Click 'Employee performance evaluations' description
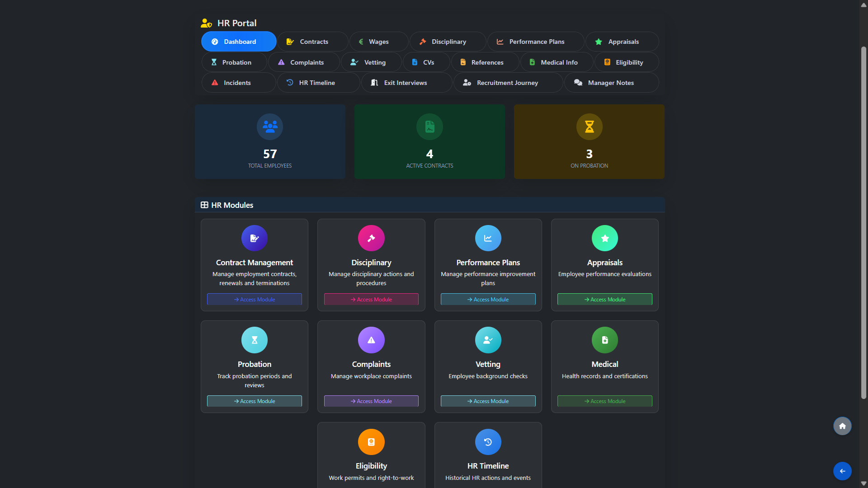The image size is (868, 488). point(605,274)
